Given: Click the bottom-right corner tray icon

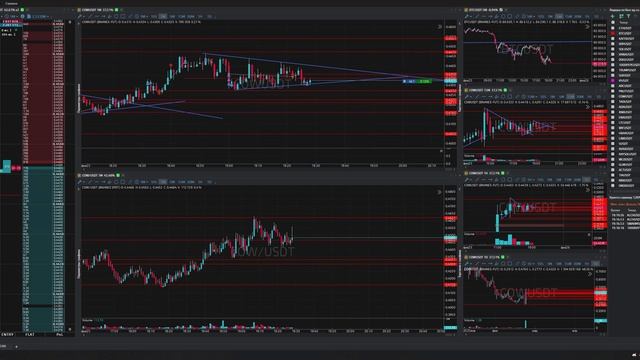Looking at the screenshot, I should click(x=634, y=354).
